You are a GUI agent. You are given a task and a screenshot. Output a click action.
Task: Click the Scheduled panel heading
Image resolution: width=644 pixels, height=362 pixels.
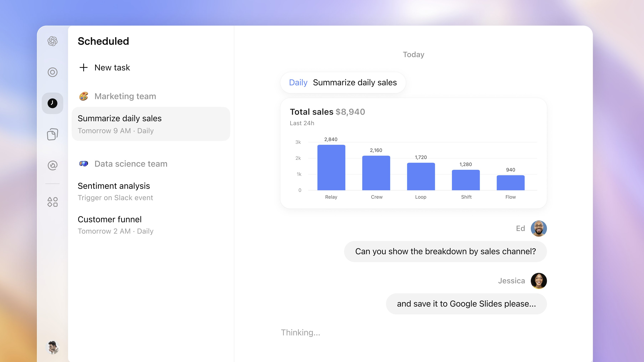[x=103, y=41]
